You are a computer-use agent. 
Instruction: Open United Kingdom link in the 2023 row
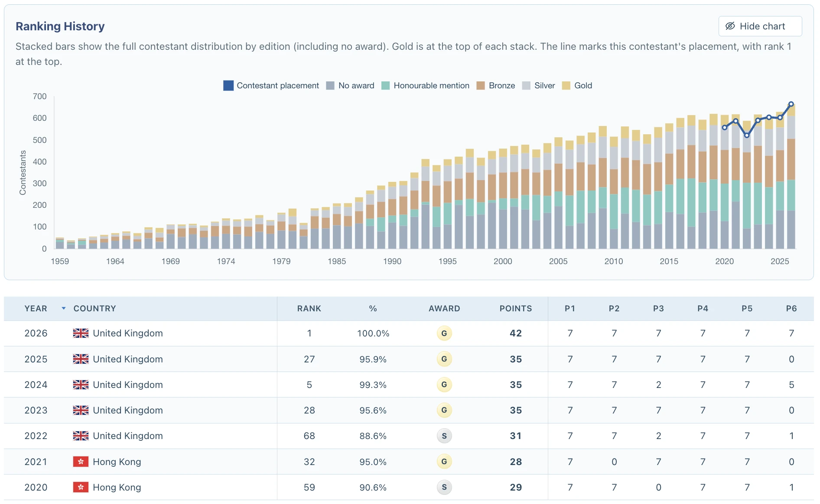click(x=128, y=410)
